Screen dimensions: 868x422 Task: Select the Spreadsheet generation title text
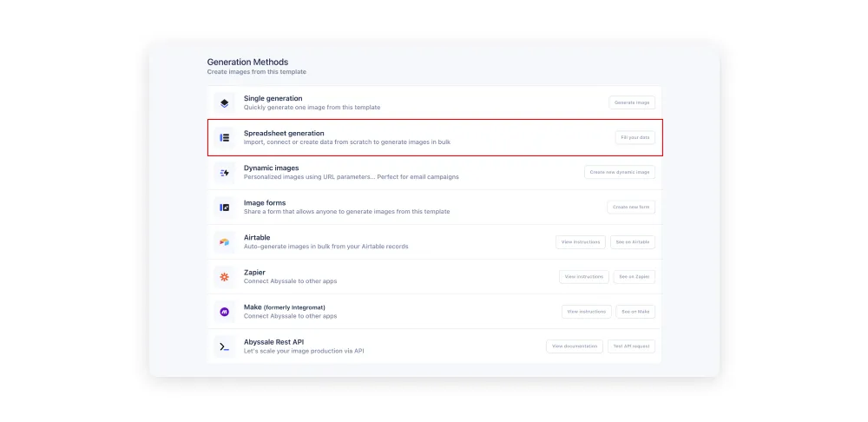284,134
